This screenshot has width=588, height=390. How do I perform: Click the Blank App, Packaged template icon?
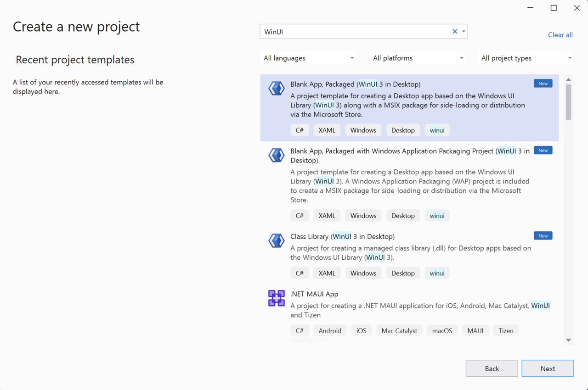click(x=276, y=88)
